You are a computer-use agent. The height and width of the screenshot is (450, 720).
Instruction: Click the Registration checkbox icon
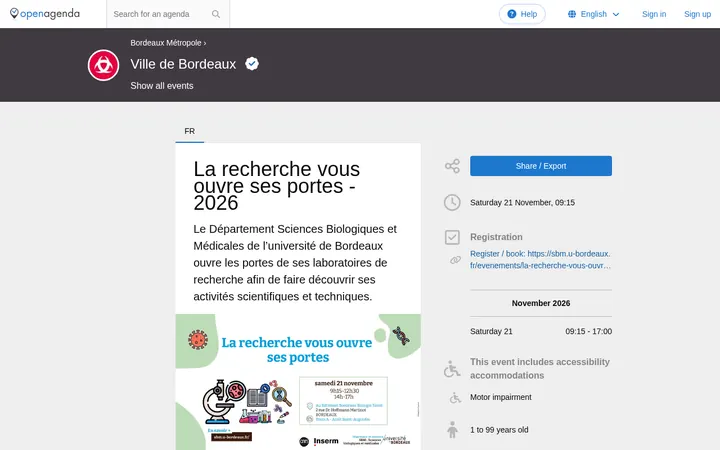[452, 237]
